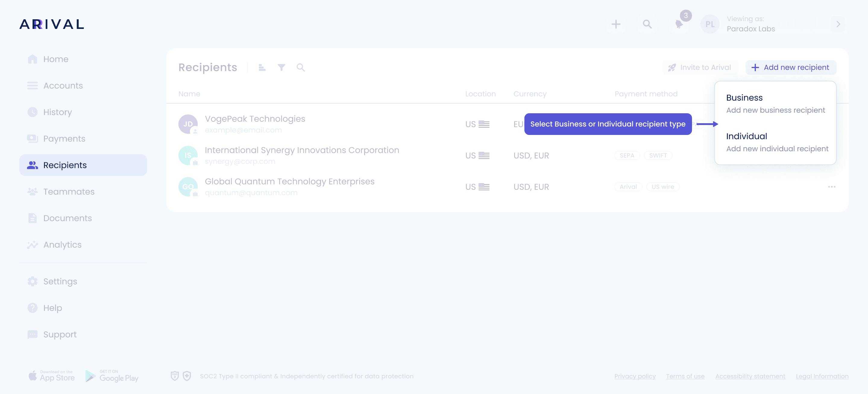Click the JD avatar of VogePeak
Screen dimensions: 868x394
pos(188,124)
